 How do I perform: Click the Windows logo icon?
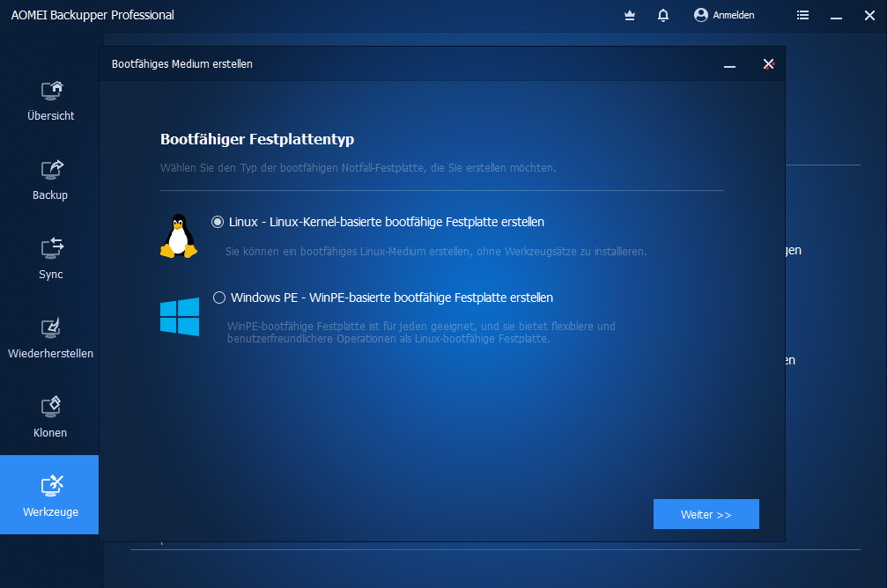[180, 317]
